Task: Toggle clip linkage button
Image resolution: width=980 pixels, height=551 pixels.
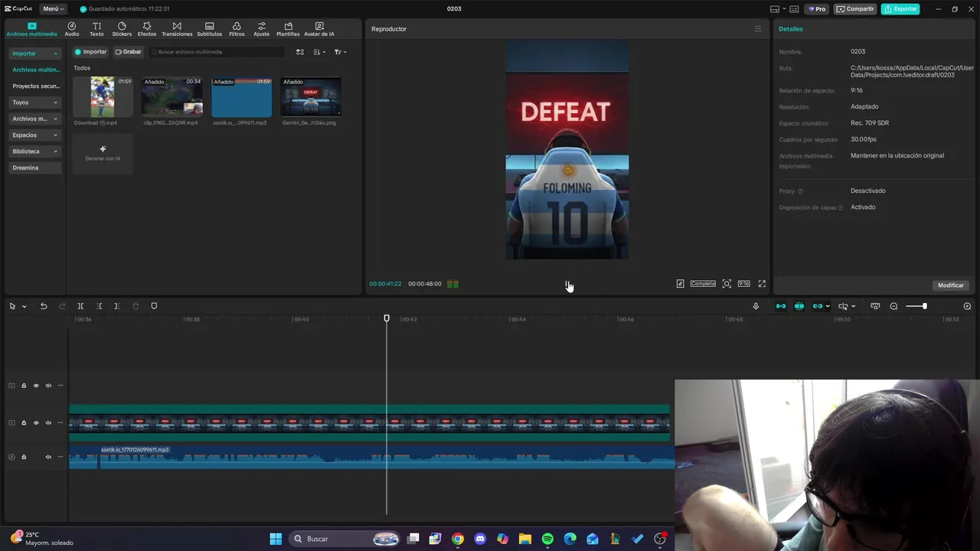Action: pos(818,306)
